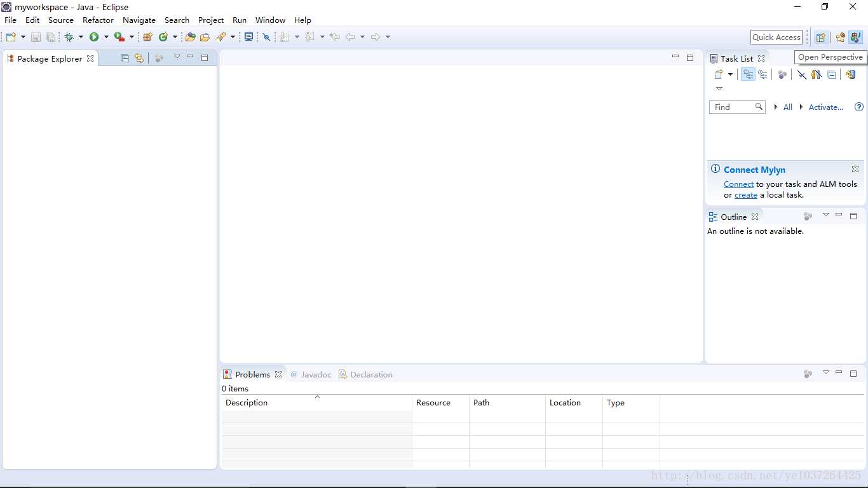Toggle Focus on Active Task in Outline
The image size is (868, 488).
(808, 216)
